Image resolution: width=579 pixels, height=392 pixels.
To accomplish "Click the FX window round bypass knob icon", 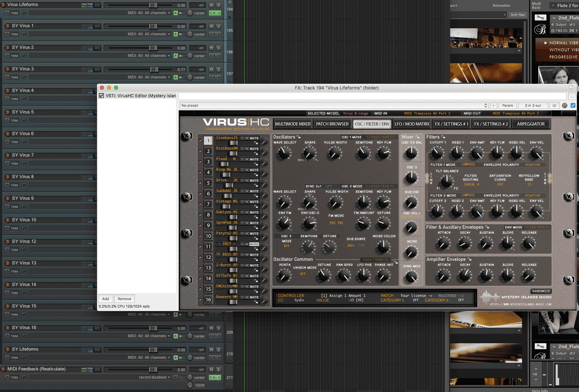I will click(x=564, y=105).
